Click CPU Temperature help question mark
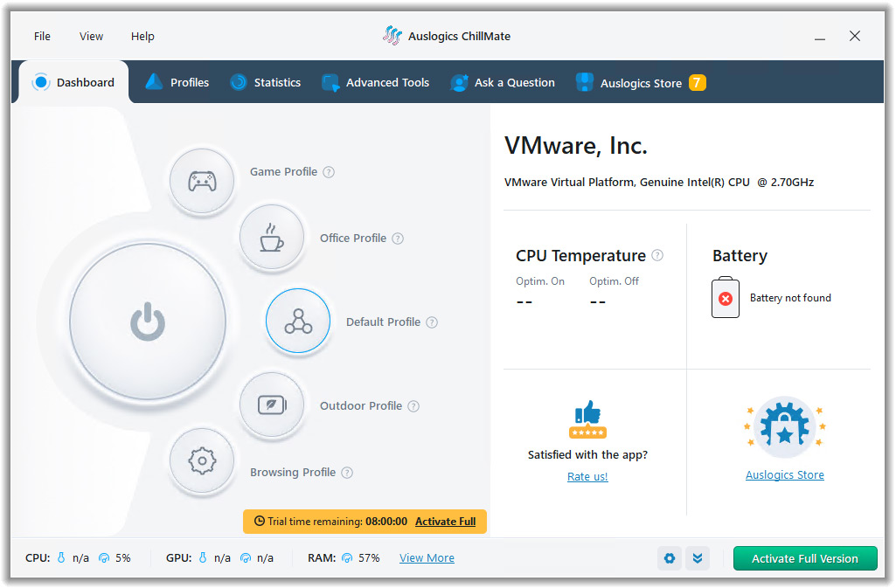The image size is (896, 588). pyautogui.click(x=657, y=255)
